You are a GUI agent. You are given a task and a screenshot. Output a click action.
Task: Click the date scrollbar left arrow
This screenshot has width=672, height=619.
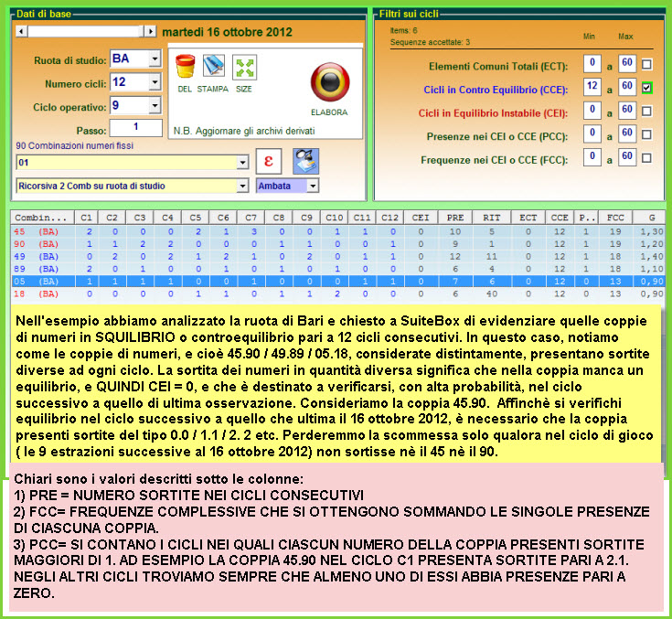point(21,31)
